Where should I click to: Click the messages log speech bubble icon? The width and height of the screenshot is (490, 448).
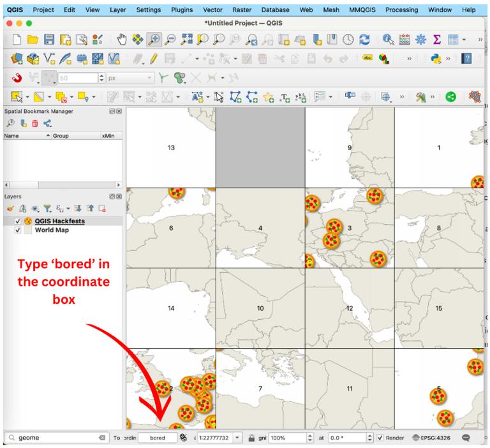tap(466, 438)
